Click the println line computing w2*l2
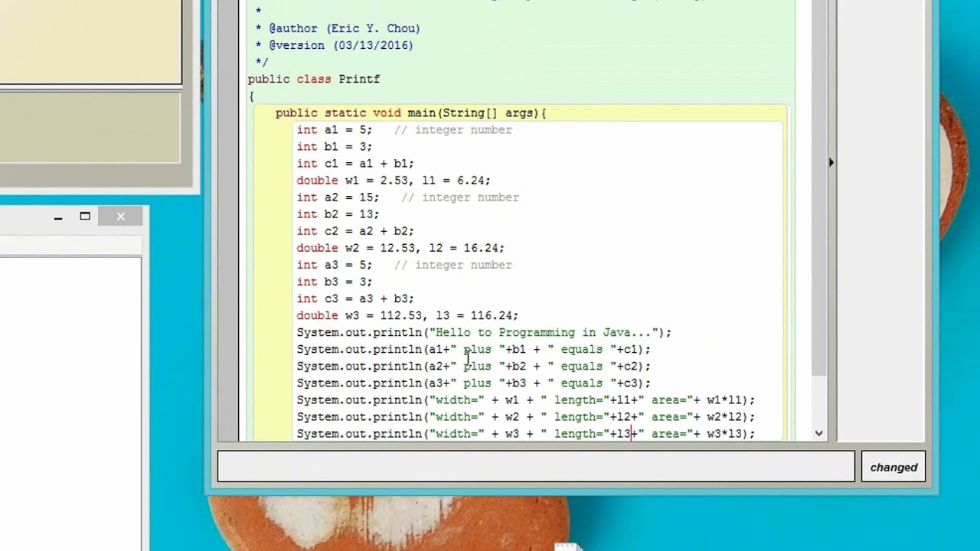Screen dimensions: 980x551 point(526,416)
